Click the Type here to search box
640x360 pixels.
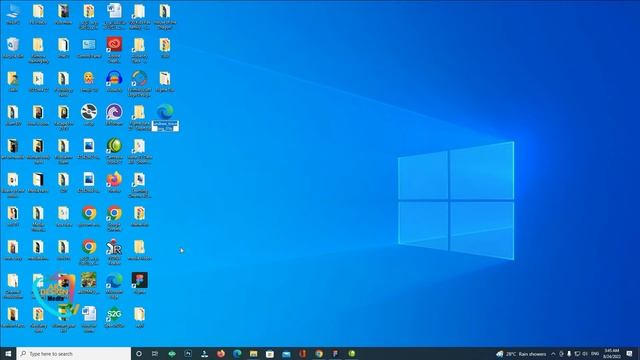[x=73, y=353]
